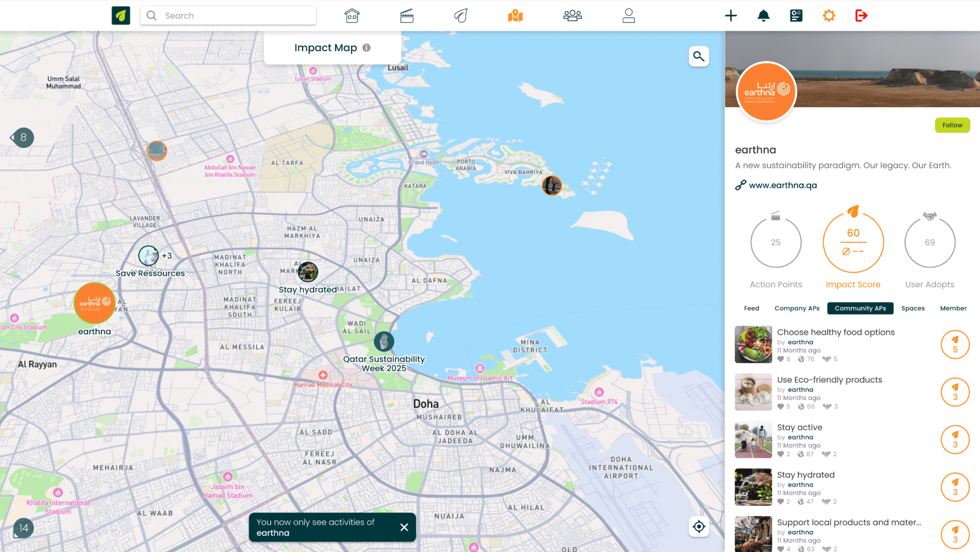Click the 5-point badge on healthy food options
The image size is (980, 552).
click(955, 345)
